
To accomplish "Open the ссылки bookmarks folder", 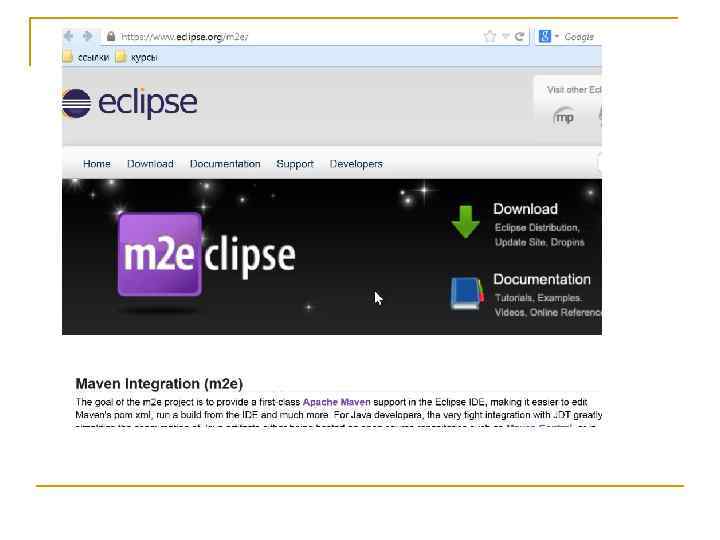I will [x=87, y=57].
